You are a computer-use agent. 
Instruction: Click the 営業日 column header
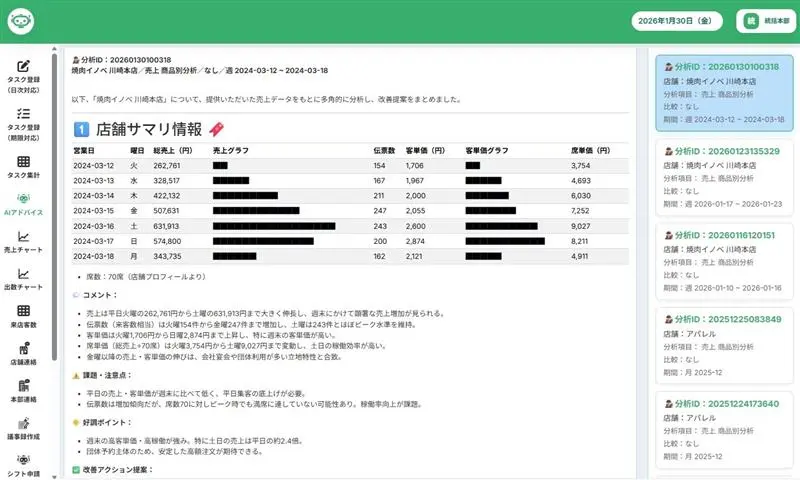[84, 150]
